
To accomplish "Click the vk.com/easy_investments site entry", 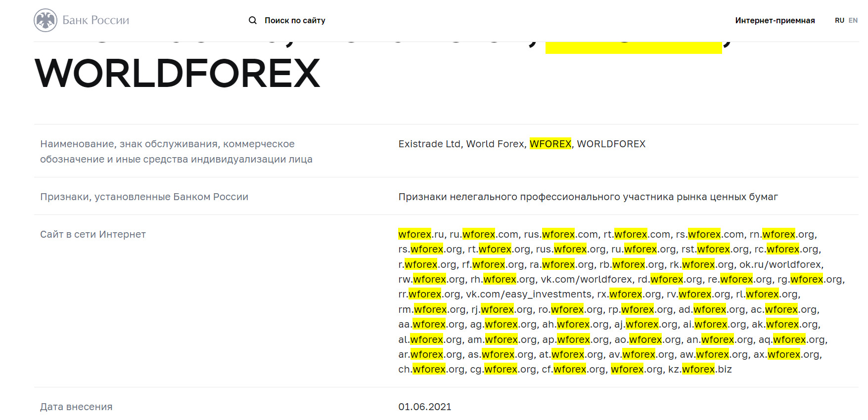I will tap(529, 294).
